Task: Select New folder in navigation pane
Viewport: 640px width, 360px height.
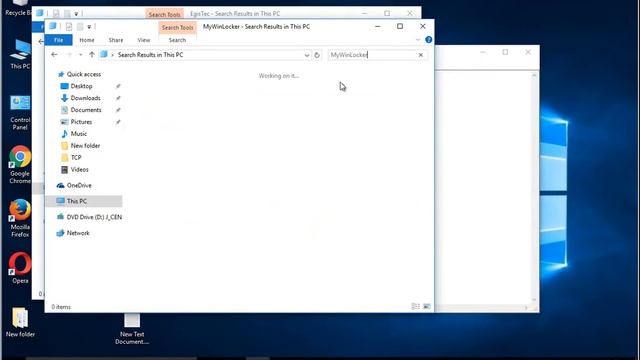Action: 85,146
